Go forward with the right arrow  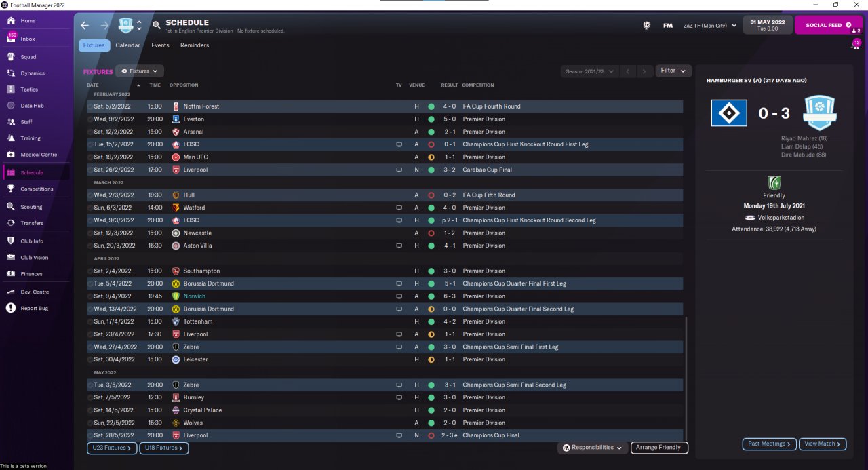104,25
